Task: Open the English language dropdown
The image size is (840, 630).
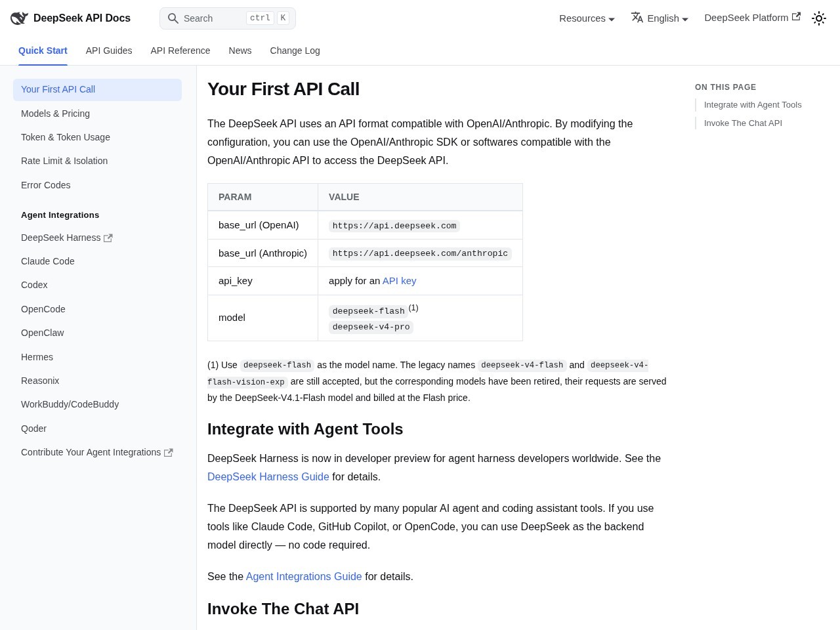Action: (660, 18)
